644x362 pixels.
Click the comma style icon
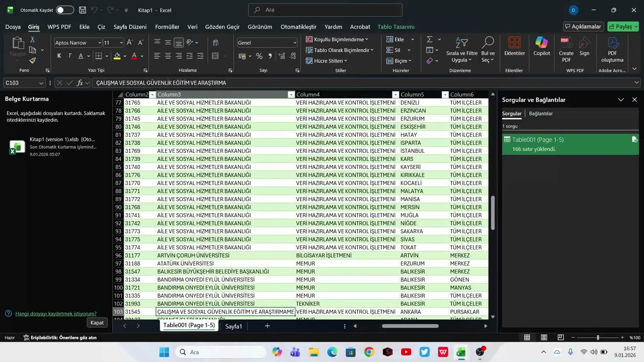point(270,56)
